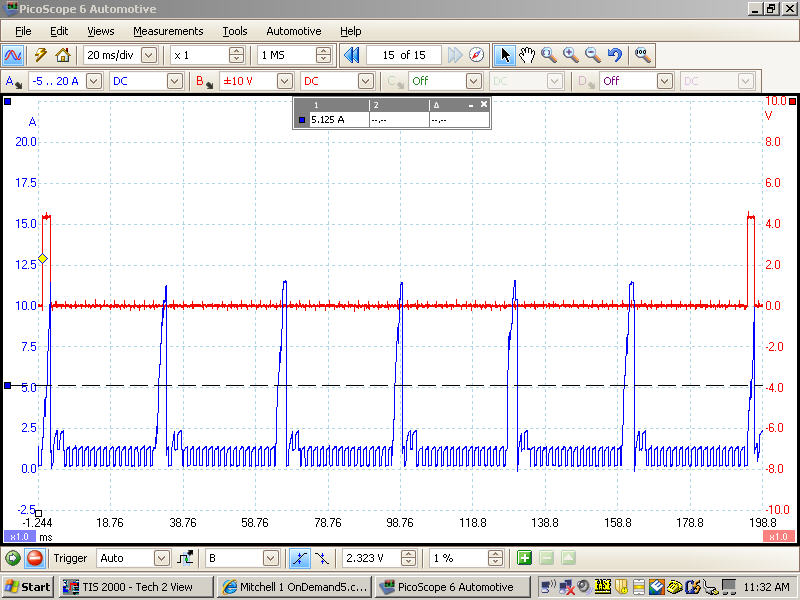Click the Windows Start button
This screenshot has width=800, height=600.
coord(28,587)
